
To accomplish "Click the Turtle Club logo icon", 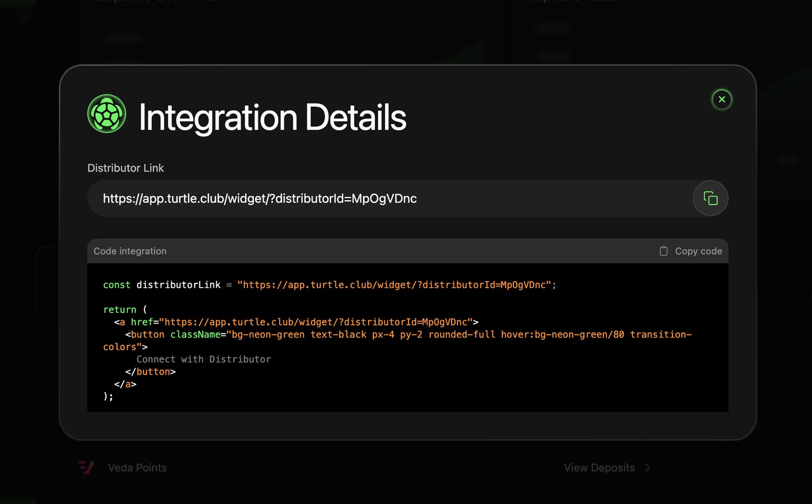I will (x=106, y=113).
